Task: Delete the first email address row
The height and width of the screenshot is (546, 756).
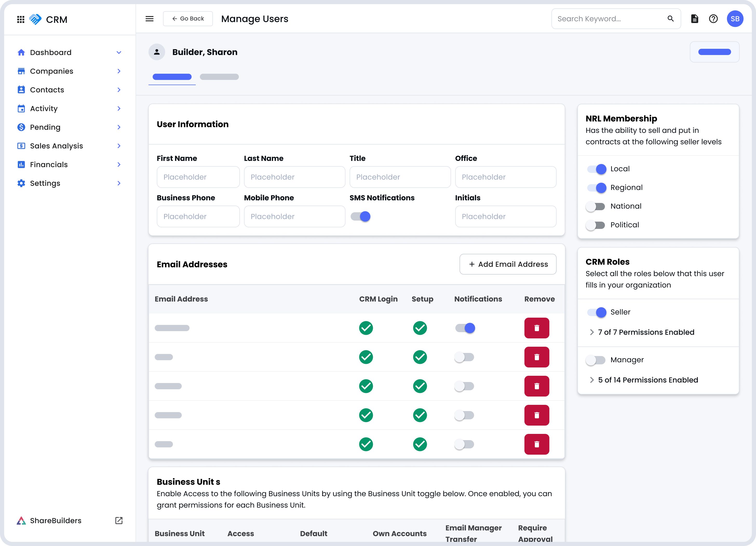Action: [536, 328]
